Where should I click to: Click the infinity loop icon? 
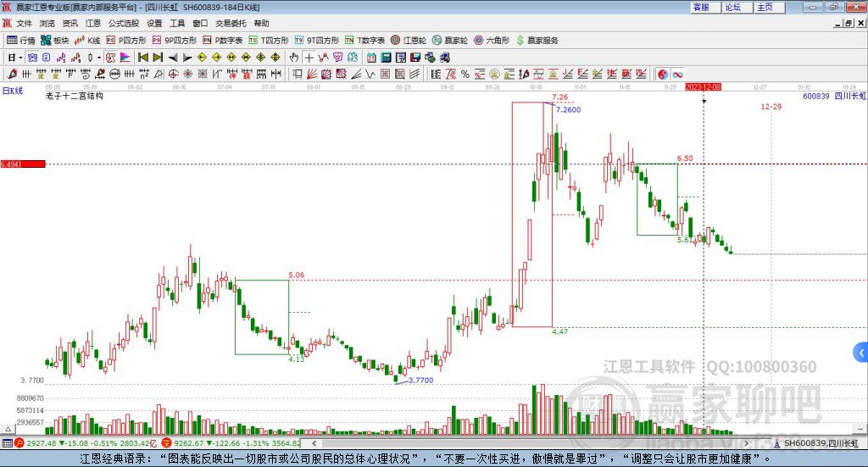pos(677,74)
